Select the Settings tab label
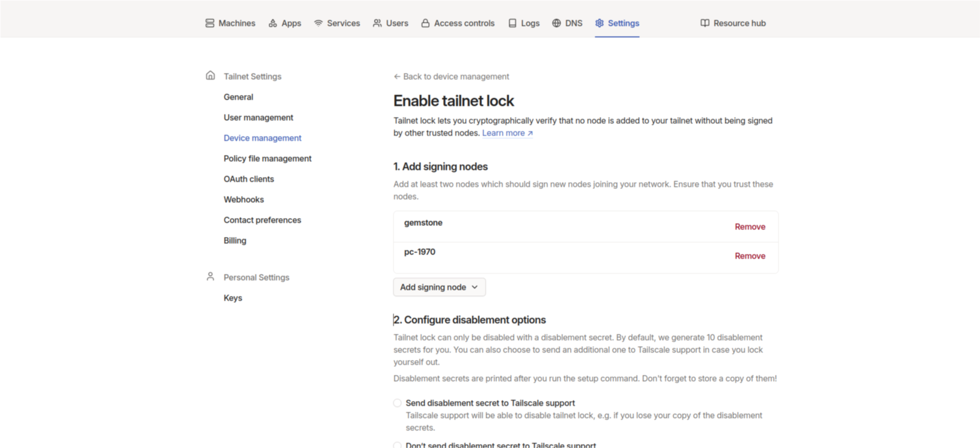This screenshot has height=448, width=980. (624, 23)
